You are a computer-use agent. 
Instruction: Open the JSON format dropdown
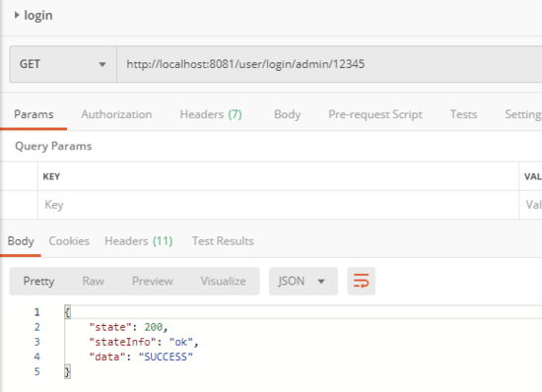point(304,281)
